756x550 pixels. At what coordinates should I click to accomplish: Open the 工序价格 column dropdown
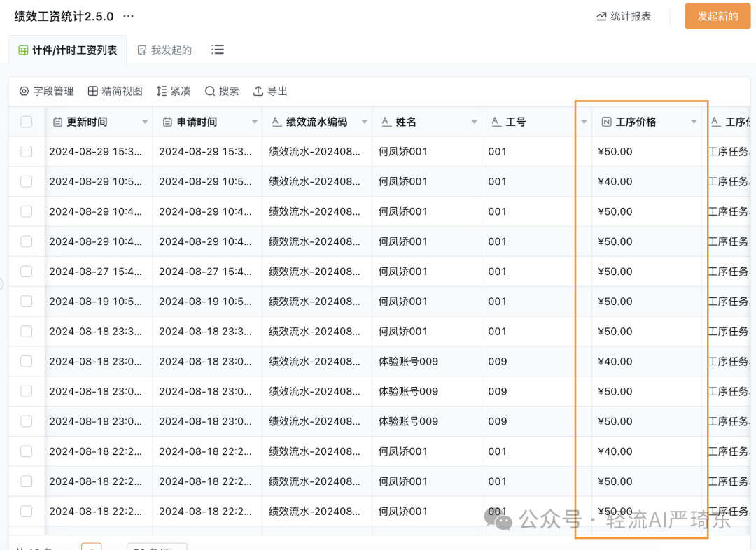(x=694, y=121)
